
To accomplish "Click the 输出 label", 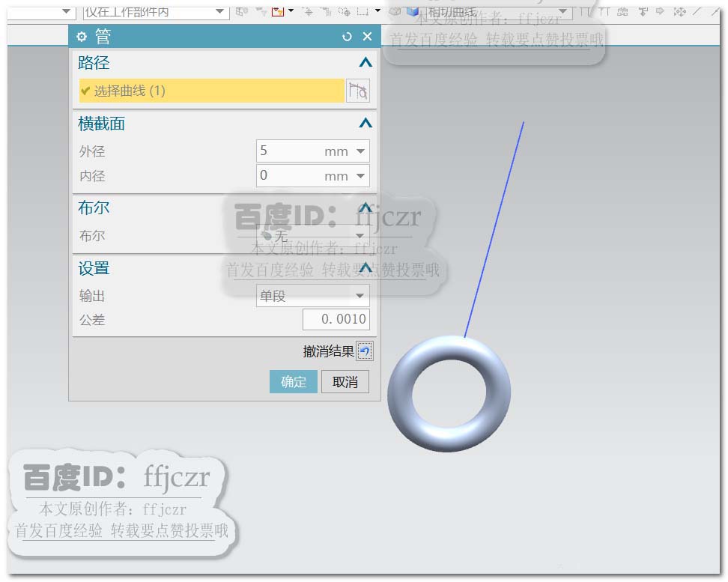I will click(x=92, y=295).
